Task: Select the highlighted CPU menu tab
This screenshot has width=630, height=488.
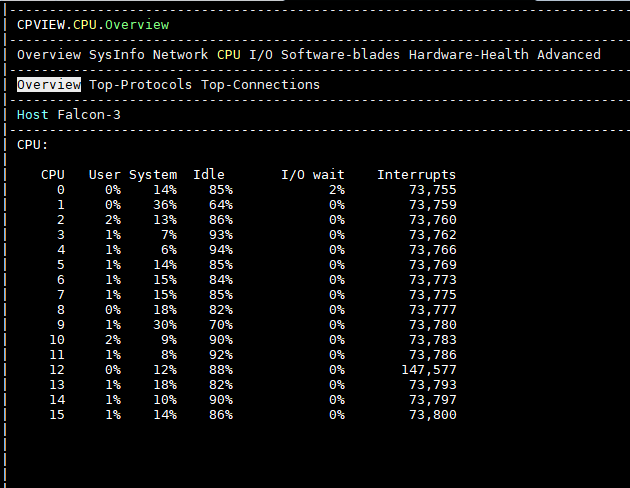Action: [229, 55]
